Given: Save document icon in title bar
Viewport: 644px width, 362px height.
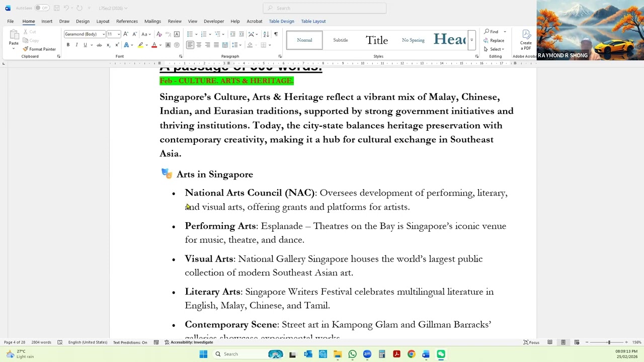Looking at the screenshot, I should 56,8.
